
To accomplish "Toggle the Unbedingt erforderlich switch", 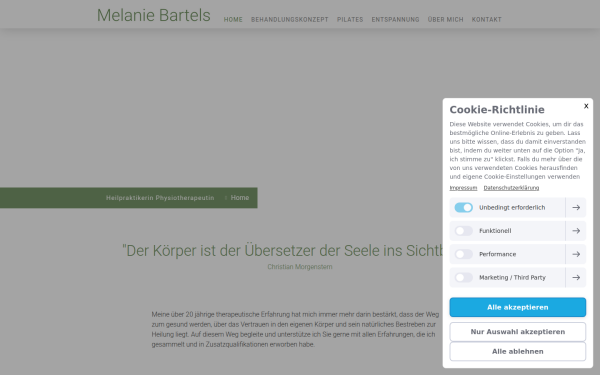I will (463, 207).
